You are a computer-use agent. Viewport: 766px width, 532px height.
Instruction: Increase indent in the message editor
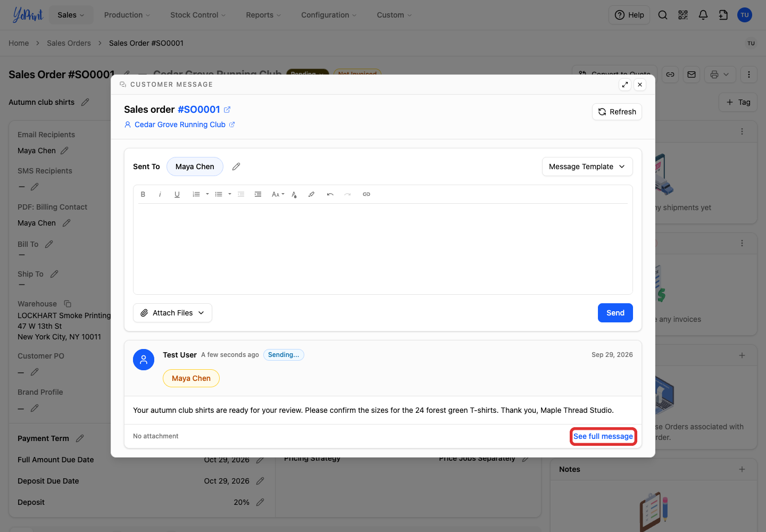pyautogui.click(x=258, y=194)
